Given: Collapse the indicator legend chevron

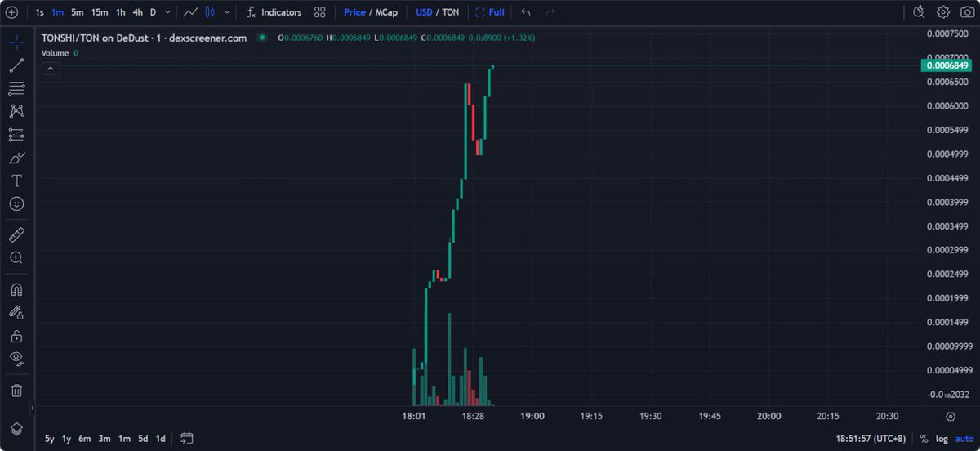Looking at the screenshot, I should click(51, 69).
